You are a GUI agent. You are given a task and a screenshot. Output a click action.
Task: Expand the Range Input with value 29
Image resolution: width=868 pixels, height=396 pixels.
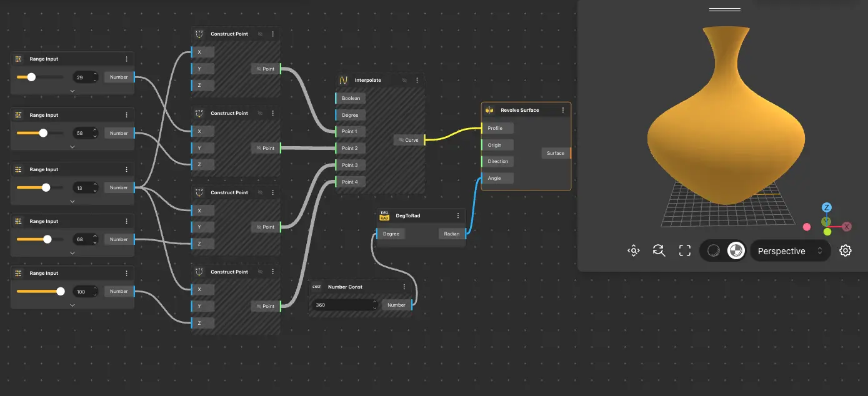[x=72, y=91]
